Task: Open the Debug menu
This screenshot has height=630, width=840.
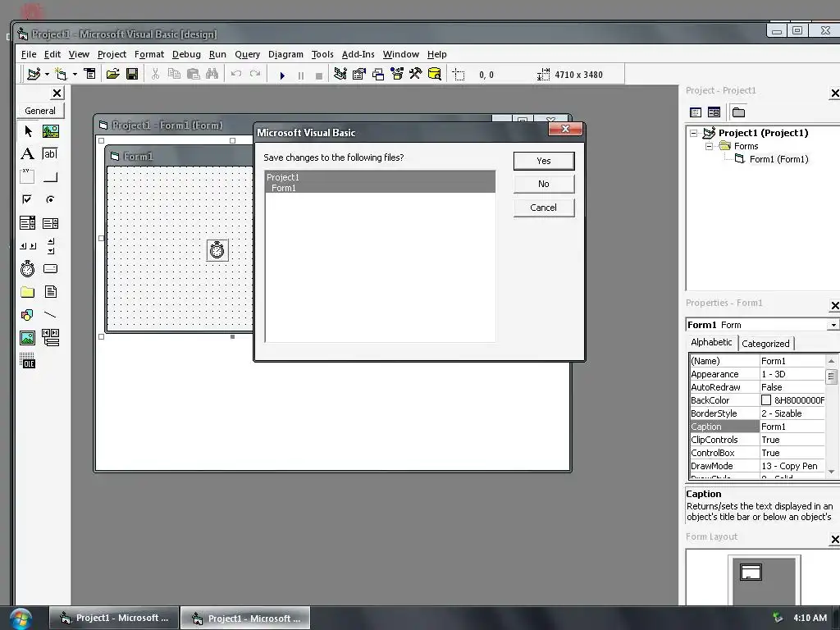Action: pyautogui.click(x=186, y=54)
